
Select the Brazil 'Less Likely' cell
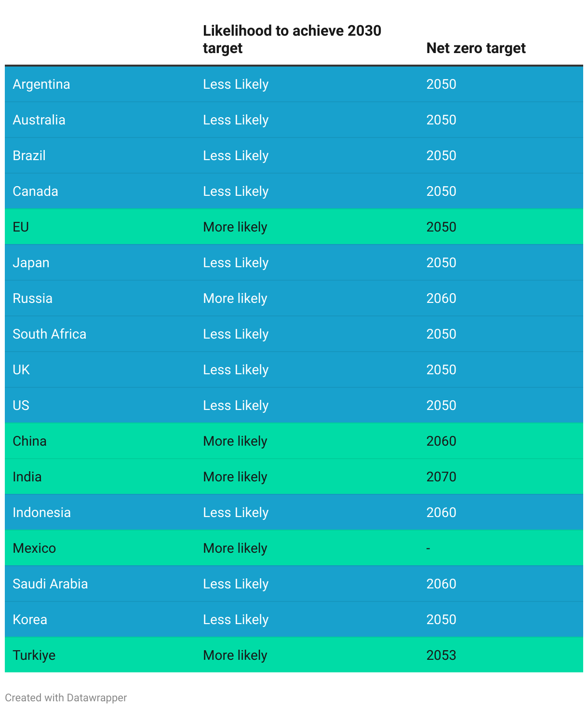[x=236, y=156]
